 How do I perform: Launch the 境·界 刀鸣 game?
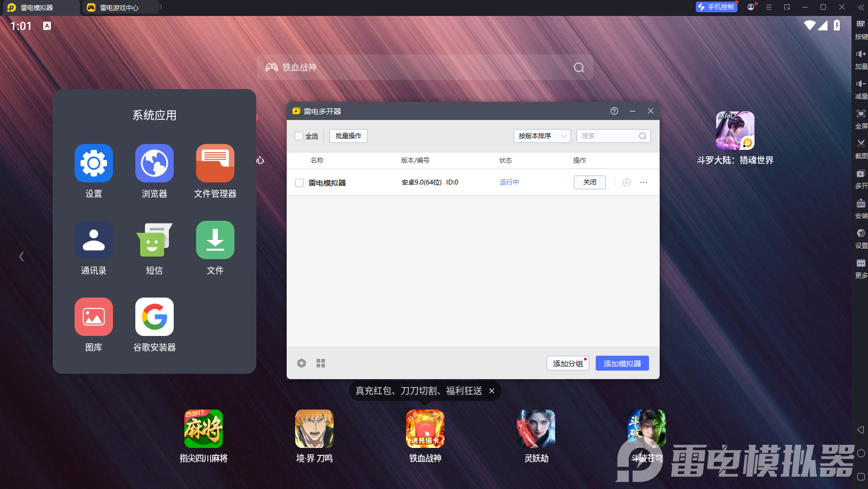pyautogui.click(x=314, y=429)
